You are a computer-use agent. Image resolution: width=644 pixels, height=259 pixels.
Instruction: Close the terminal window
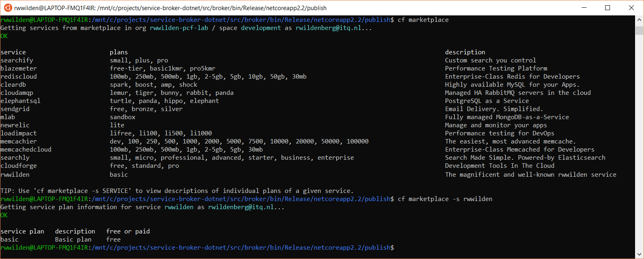[631, 8]
